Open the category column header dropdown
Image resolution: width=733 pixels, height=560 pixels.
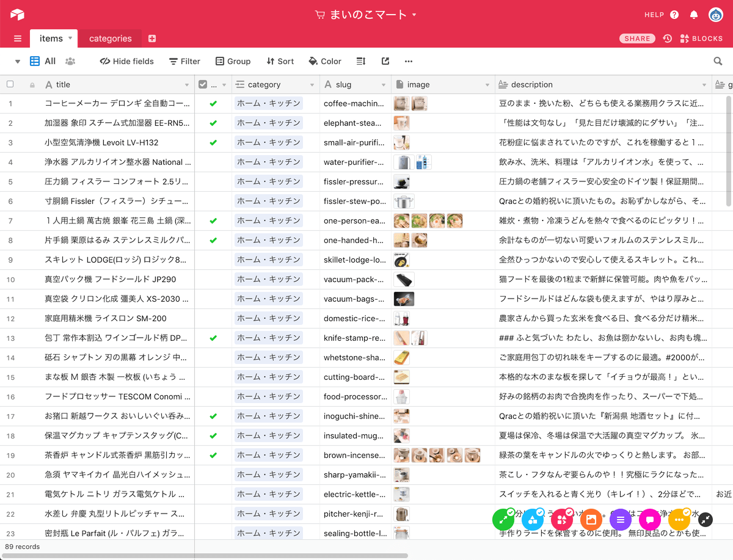tap(312, 84)
